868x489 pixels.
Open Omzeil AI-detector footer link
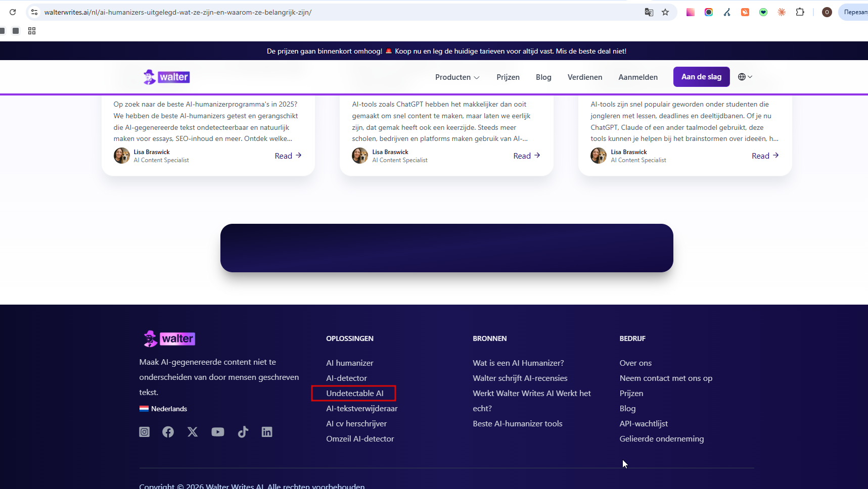[x=360, y=438]
